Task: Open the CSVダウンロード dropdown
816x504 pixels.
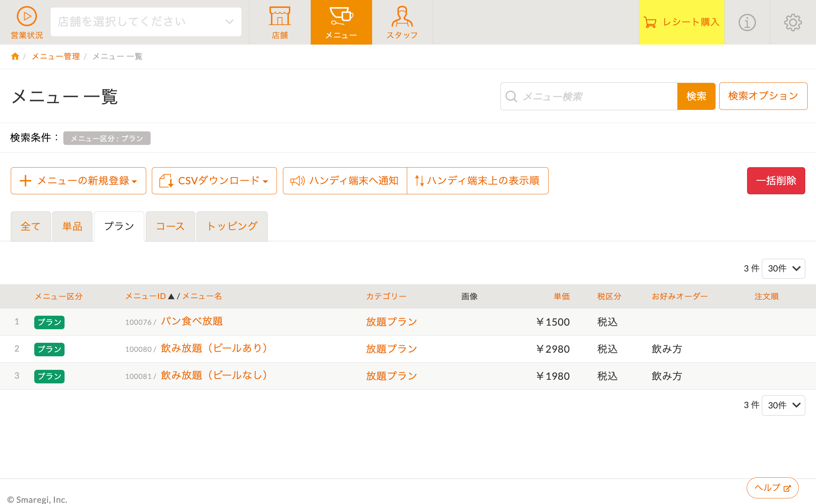Action: pos(214,181)
